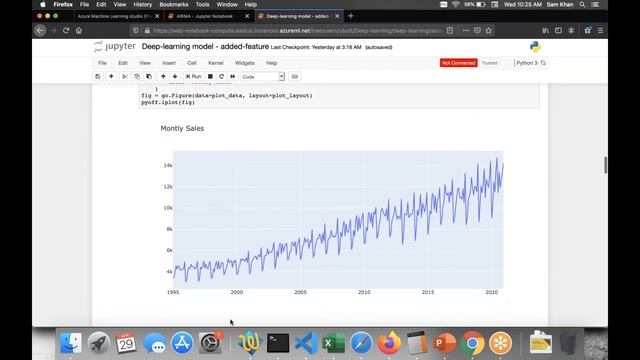This screenshot has width=640, height=360.
Task: Restart the kernel with the circular arrow
Action: tap(222, 76)
